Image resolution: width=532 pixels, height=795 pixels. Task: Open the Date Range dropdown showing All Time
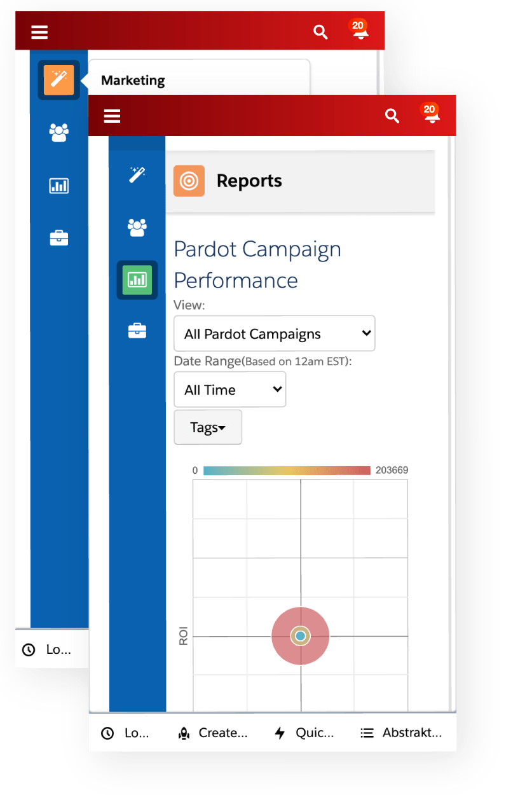(230, 389)
